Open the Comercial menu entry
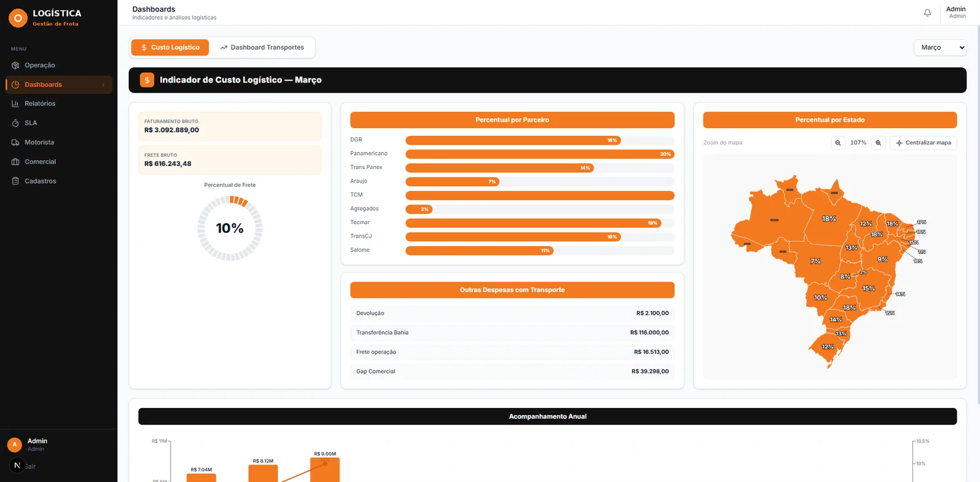980x482 pixels. click(x=59, y=162)
